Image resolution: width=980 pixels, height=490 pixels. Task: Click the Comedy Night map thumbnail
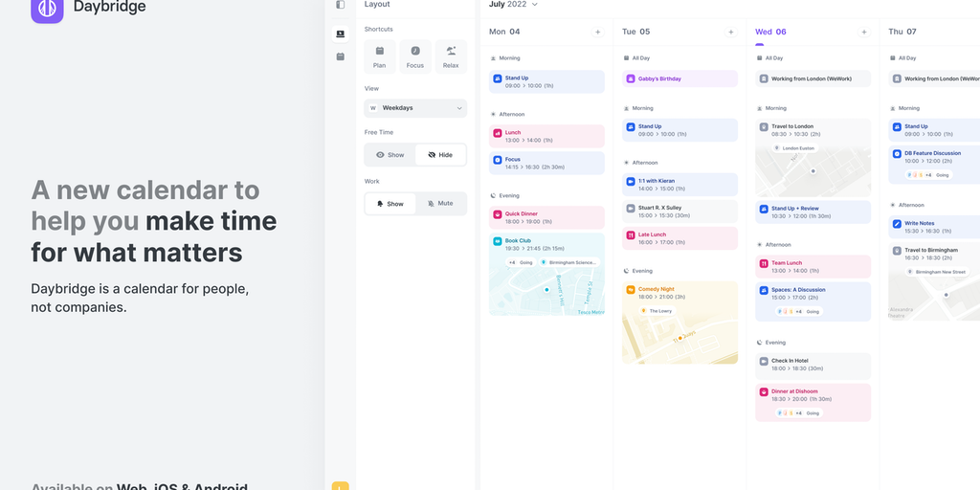point(679,341)
